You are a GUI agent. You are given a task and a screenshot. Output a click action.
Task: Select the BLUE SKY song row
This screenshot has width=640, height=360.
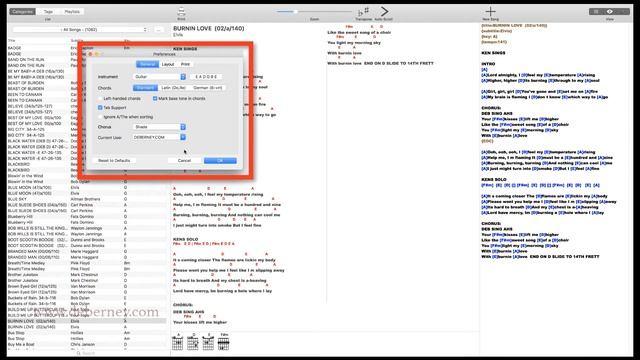click(x=87, y=199)
